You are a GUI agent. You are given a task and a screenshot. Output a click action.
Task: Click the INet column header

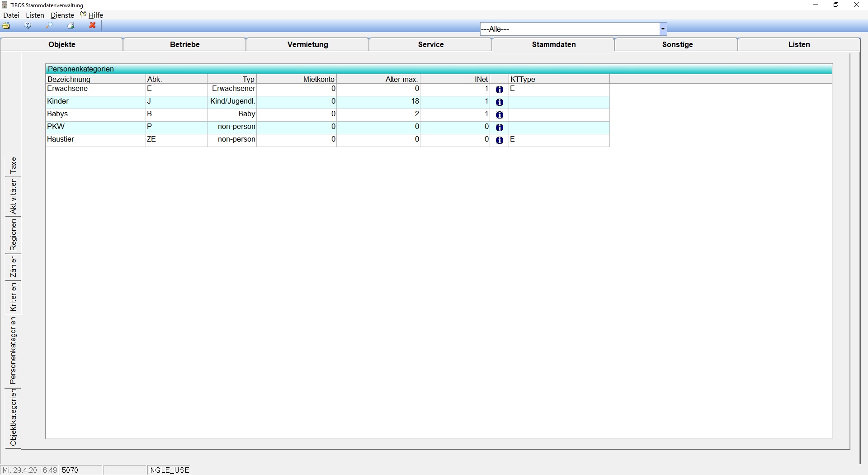[x=455, y=79]
